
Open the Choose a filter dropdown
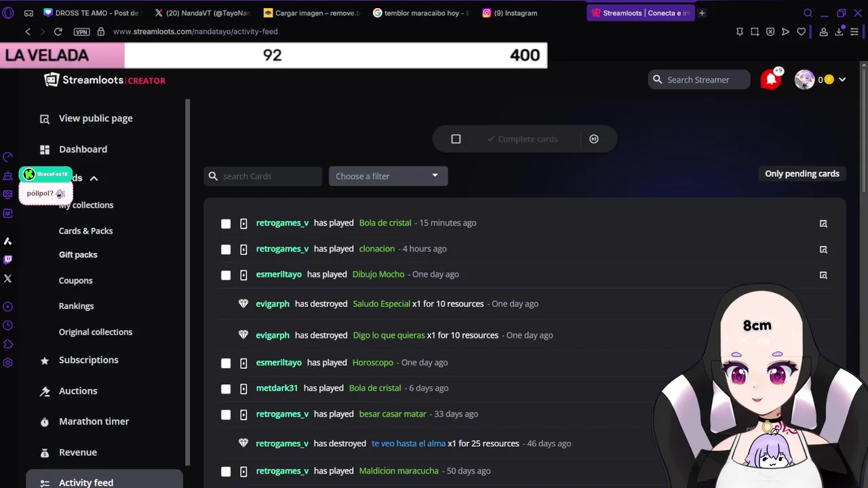pyautogui.click(x=388, y=176)
